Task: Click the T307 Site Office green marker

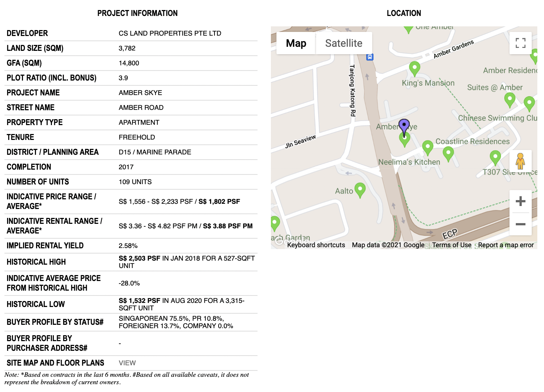Action: coord(495,157)
